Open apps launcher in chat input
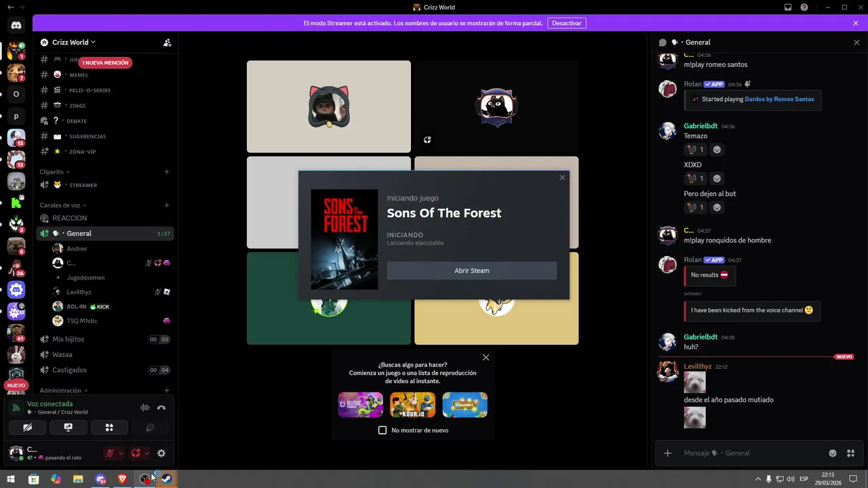868x488 pixels. [x=850, y=453]
